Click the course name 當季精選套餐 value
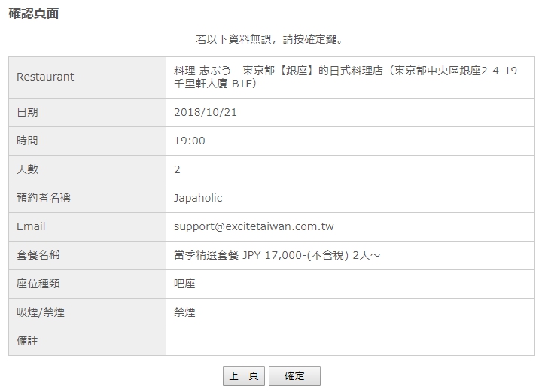The image size is (542, 392). pos(277,255)
